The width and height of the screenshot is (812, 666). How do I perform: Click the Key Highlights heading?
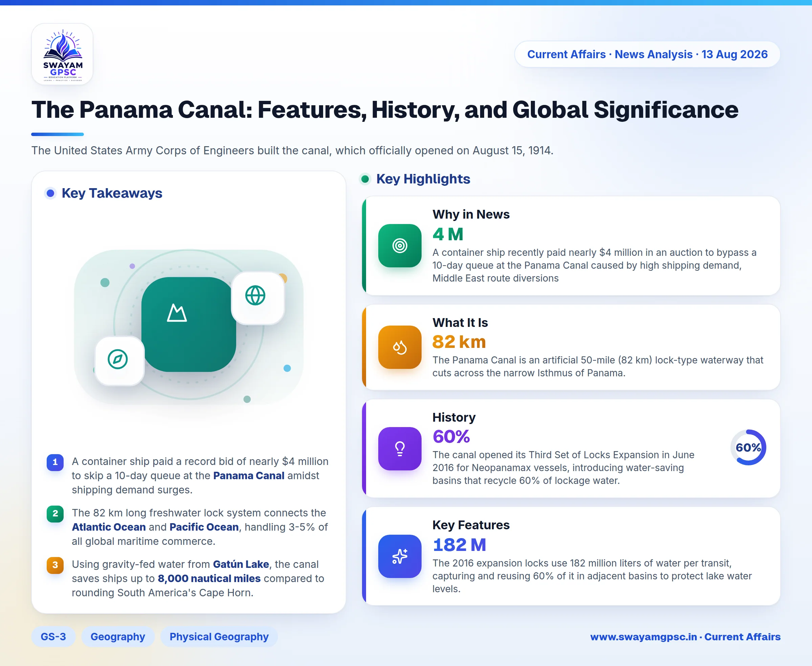point(423,179)
